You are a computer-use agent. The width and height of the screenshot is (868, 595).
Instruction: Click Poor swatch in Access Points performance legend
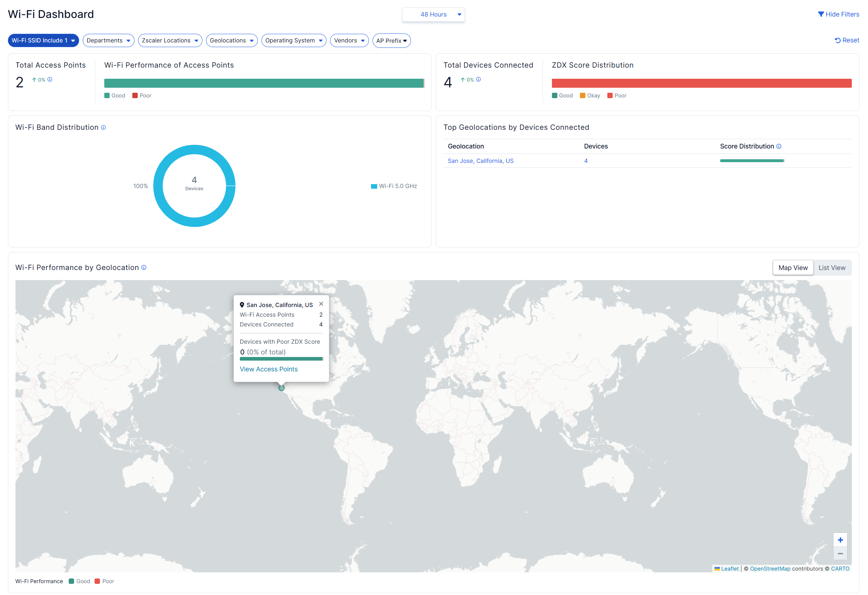(x=135, y=96)
